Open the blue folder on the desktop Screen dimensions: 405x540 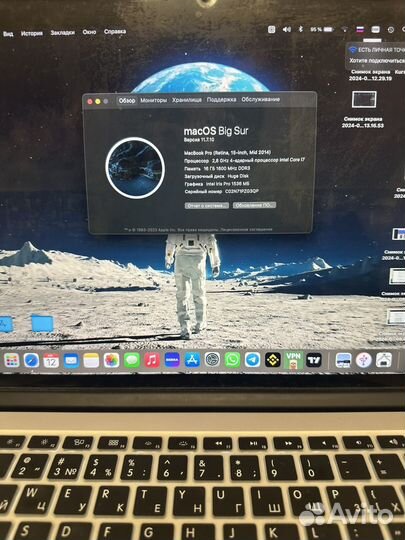click(x=42, y=323)
